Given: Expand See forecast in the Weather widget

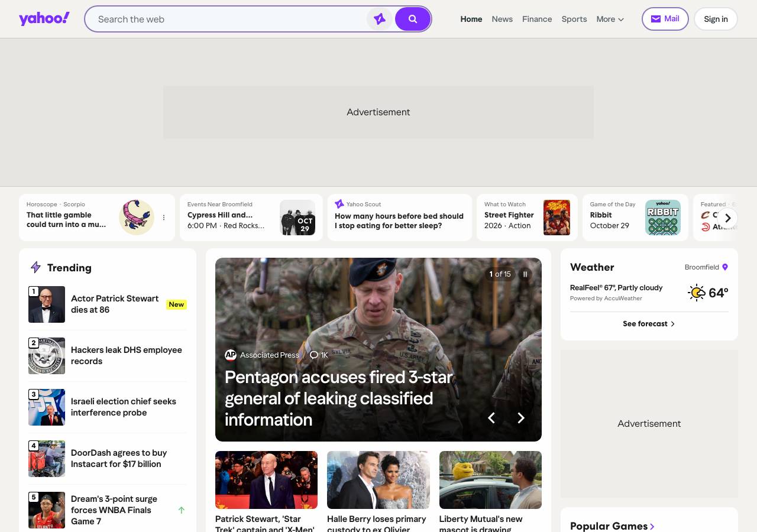Looking at the screenshot, I should [649, 324].
